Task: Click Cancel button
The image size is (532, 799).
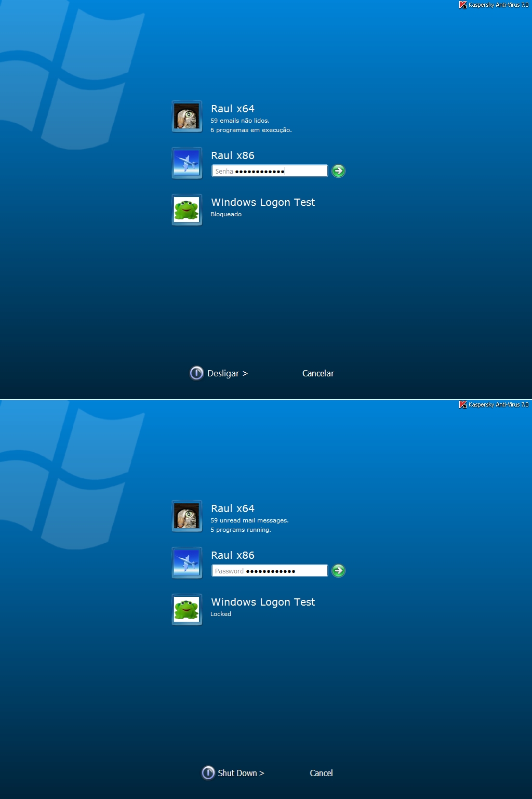Action: (321, 773)
